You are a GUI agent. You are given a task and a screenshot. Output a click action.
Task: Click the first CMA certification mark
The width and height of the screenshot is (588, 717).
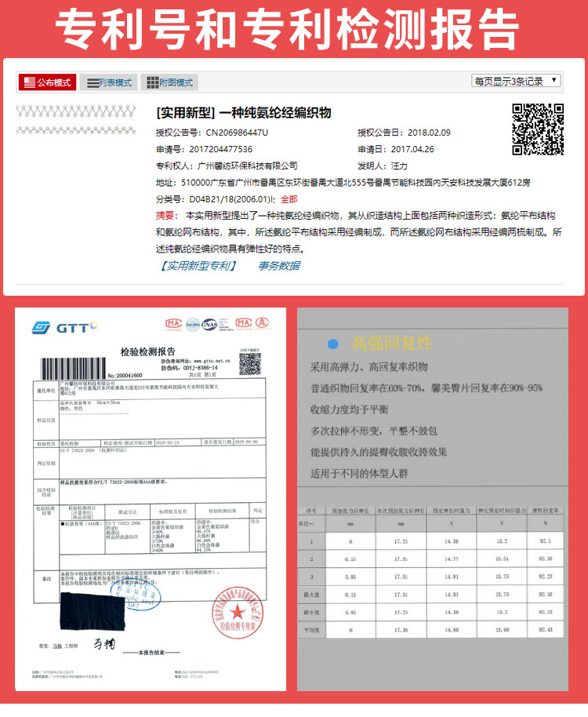click(173, 324)
